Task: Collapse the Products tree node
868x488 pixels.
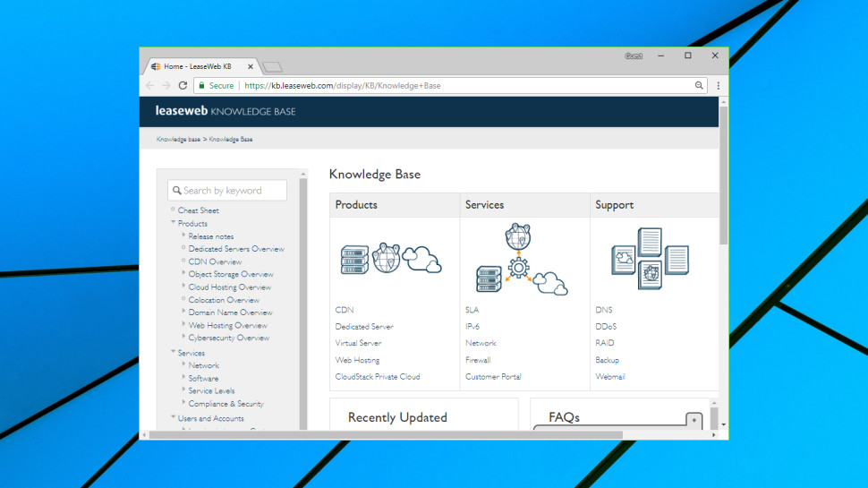Action: tap(173, 223)
